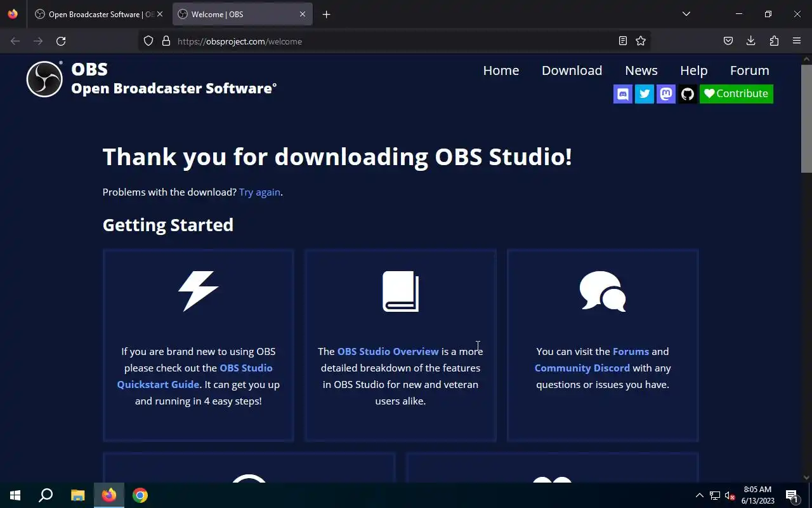This screenshot has width=812, height=508.
Task: Open Windows Start menu
Action: [15, 495]
